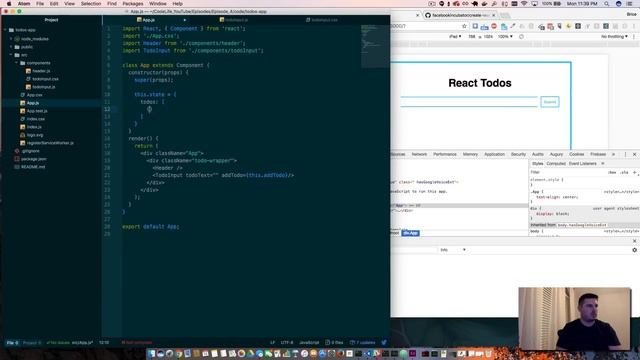The image size is (640, 360).
Task: Rotate the device orientation icon
Action: [521, 37]
